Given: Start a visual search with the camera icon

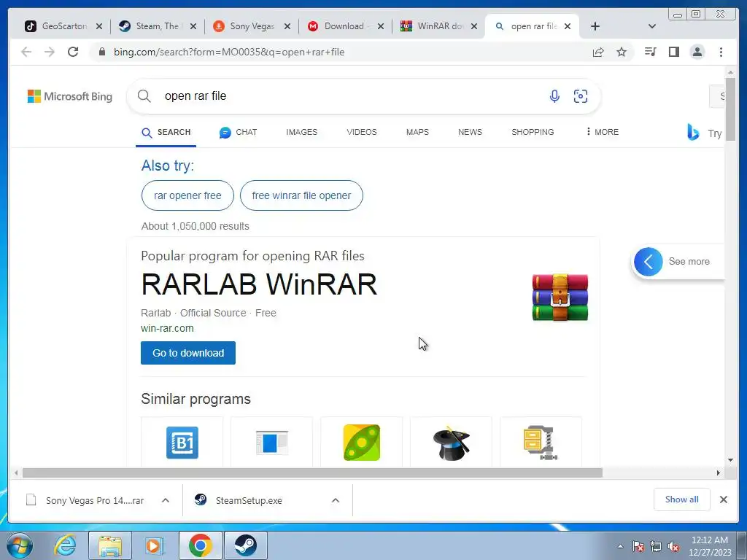Looking at the screenshot, I should coord(580,96).
